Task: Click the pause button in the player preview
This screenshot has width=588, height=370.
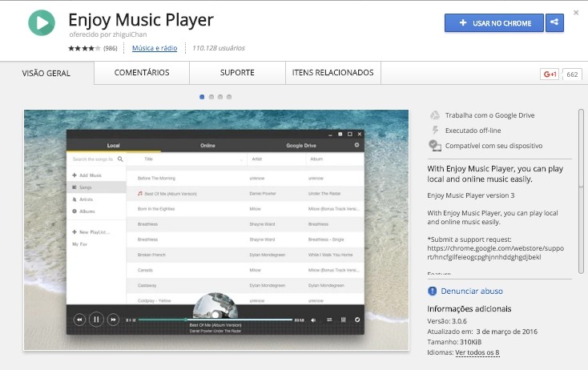Action: coord(96,320)
